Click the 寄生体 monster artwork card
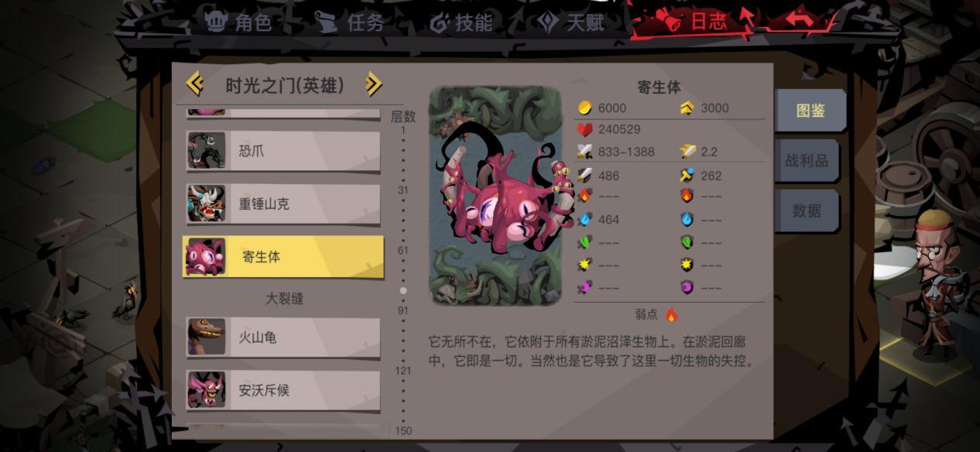 click(495, 196)
